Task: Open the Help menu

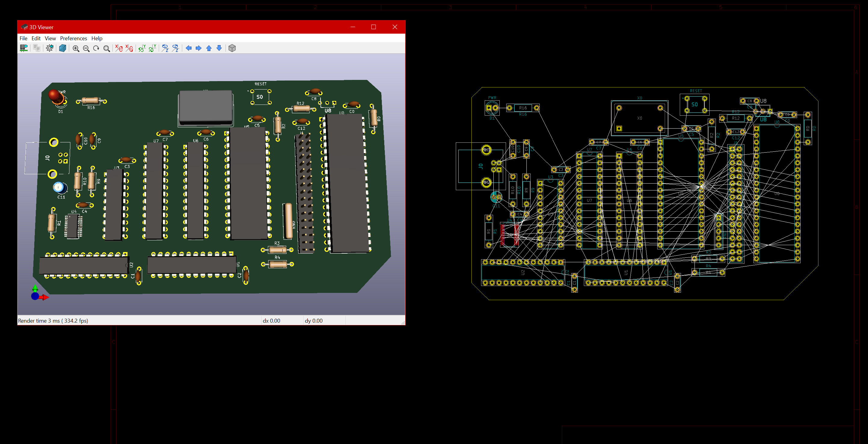Action: click(97, 38)
